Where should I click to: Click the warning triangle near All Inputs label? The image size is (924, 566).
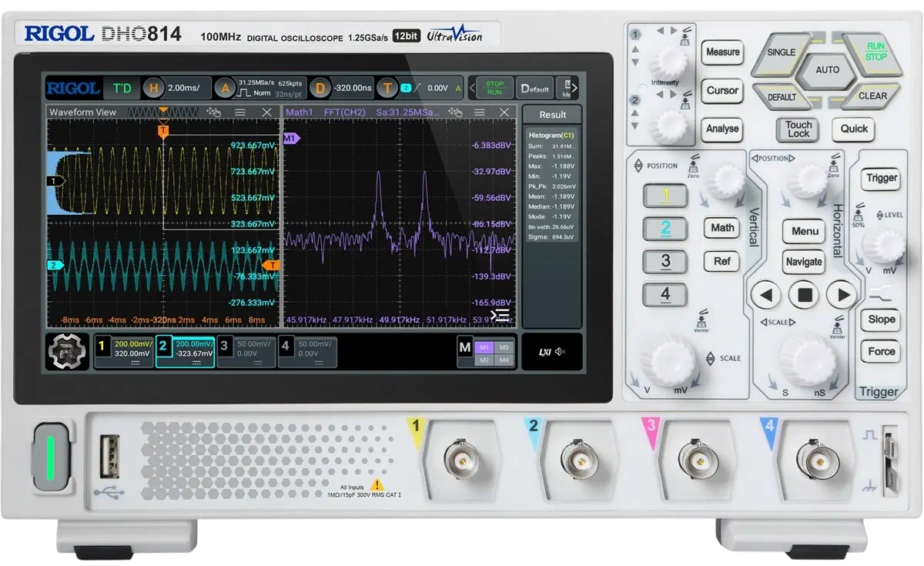[x=377, y=484]
